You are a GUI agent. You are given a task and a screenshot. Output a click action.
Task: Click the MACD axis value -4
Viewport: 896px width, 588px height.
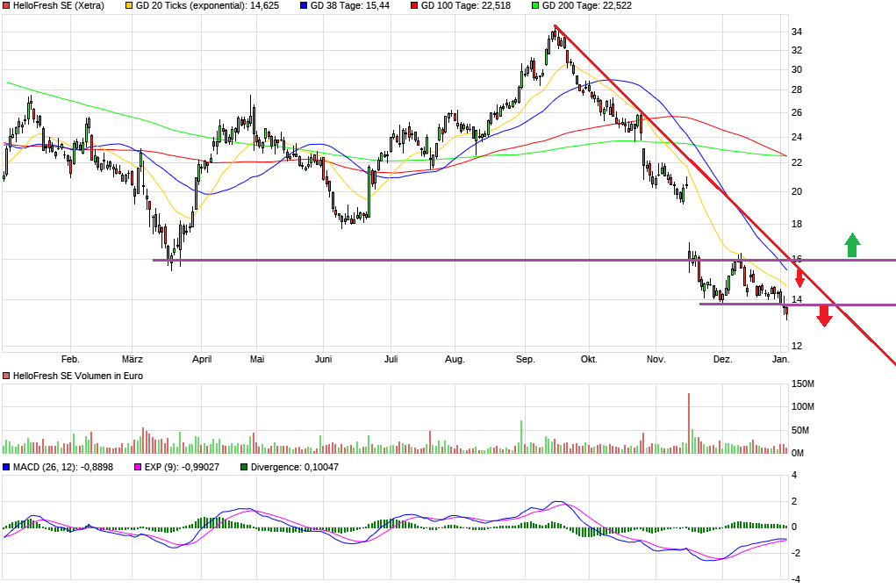click(795, 579)
